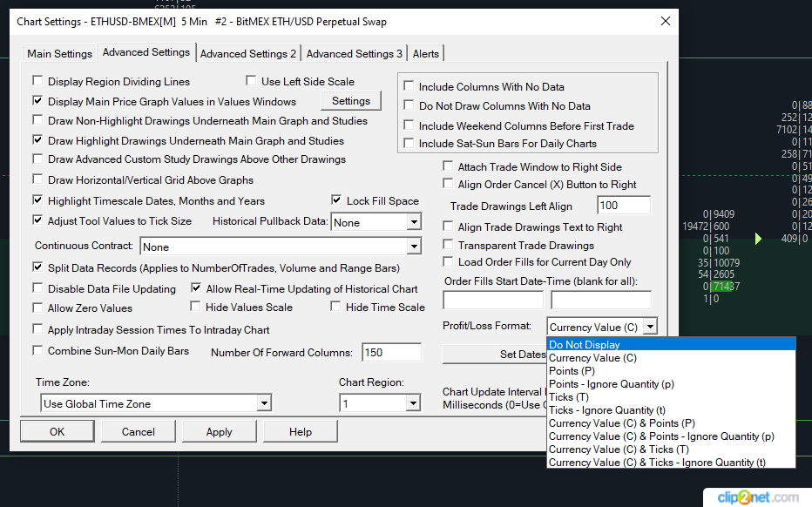This screenshot has width=812, height=507.
Task: Confirm with the OK button
Action: click(57, 431)
